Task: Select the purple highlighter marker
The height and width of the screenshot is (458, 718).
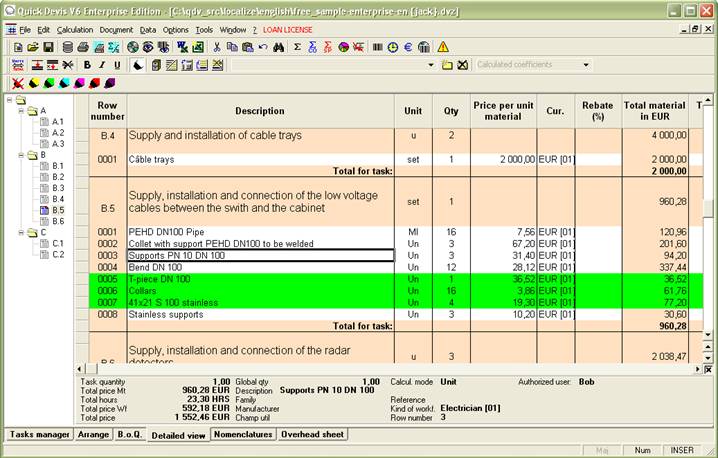Action: coord(110,83)
